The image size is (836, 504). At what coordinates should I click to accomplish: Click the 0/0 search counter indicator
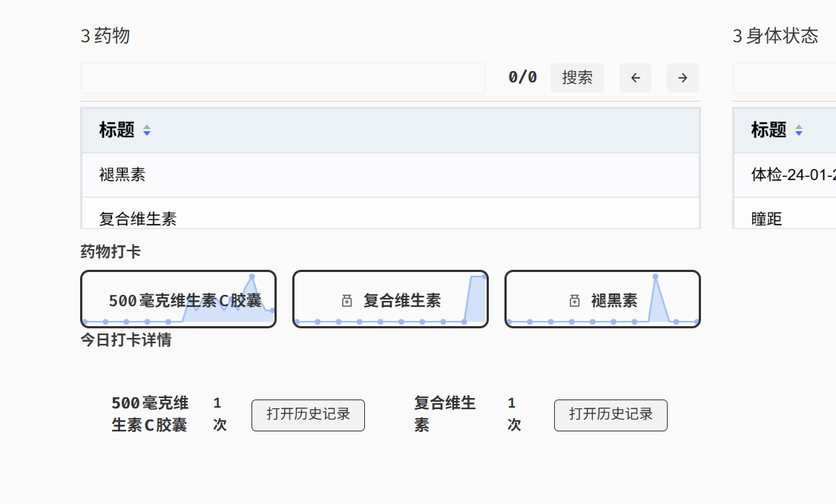(524, 77)
